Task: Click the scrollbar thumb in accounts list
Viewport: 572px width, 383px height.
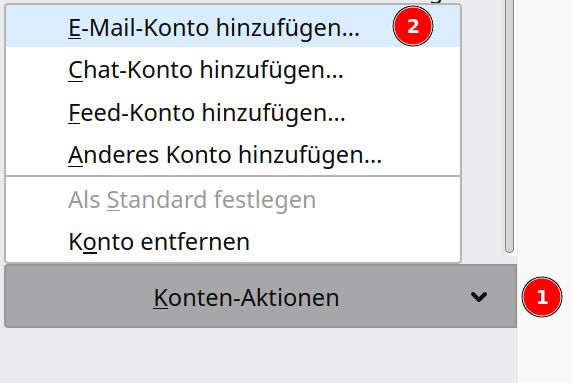Action: [x=510, y=126]
